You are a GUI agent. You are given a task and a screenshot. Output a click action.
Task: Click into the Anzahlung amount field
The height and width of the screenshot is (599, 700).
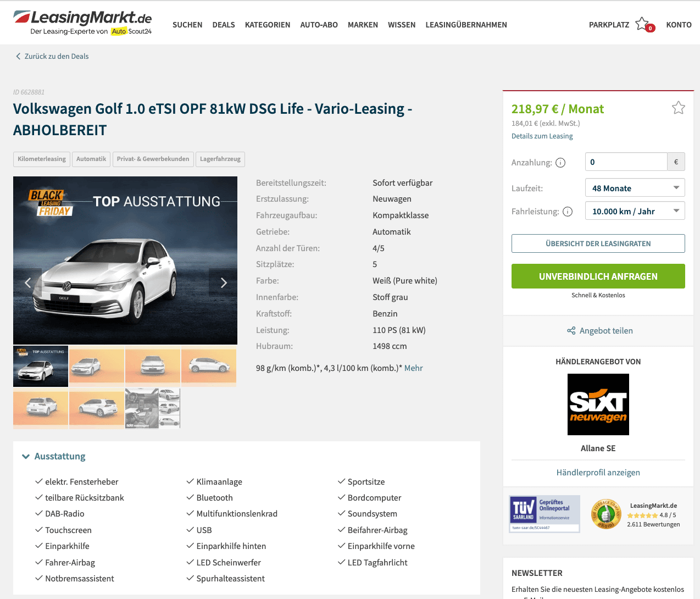pos(626,162)
